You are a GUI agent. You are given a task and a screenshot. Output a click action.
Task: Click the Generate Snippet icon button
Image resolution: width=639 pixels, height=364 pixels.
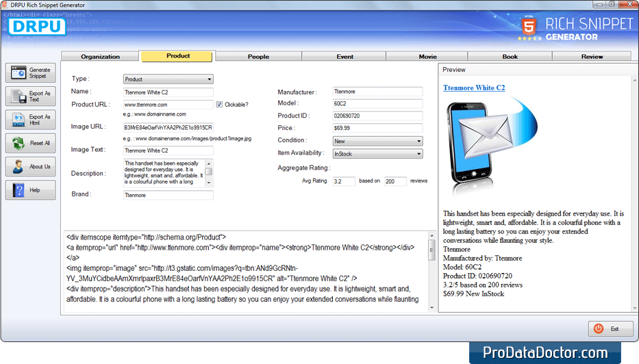click(x=31, y=73)
